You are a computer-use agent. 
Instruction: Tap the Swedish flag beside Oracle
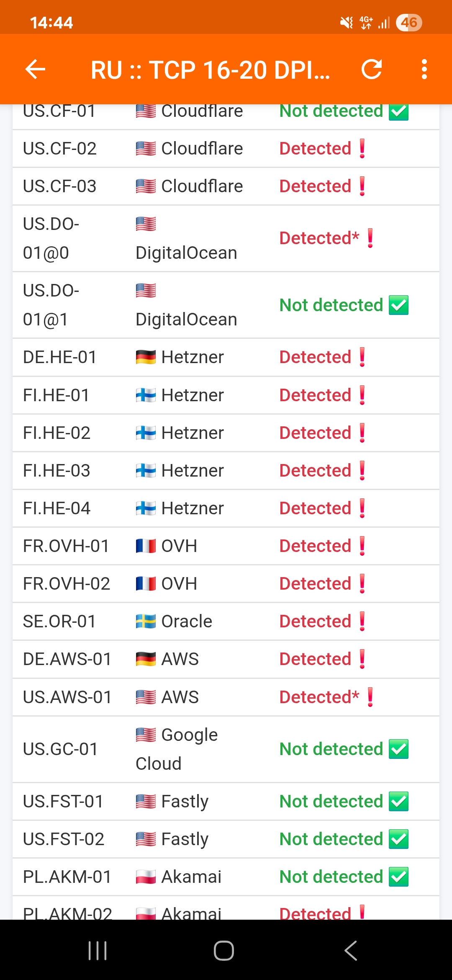click(x=146, y=622)
